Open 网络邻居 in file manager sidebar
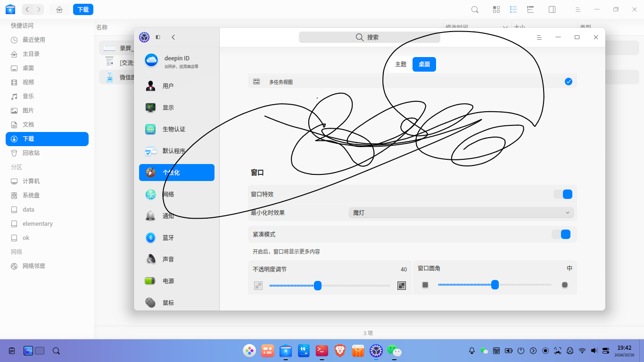 click(x=47, y=266)
